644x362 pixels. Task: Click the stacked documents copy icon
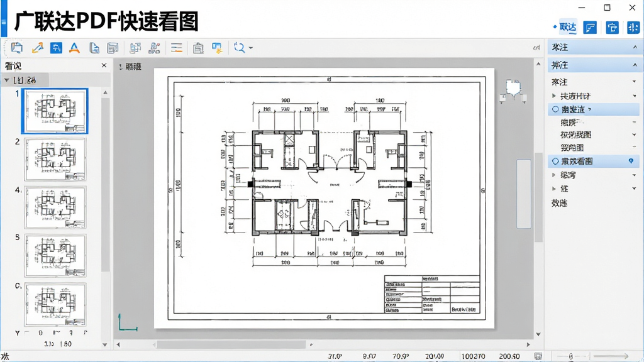coord(94,48)
